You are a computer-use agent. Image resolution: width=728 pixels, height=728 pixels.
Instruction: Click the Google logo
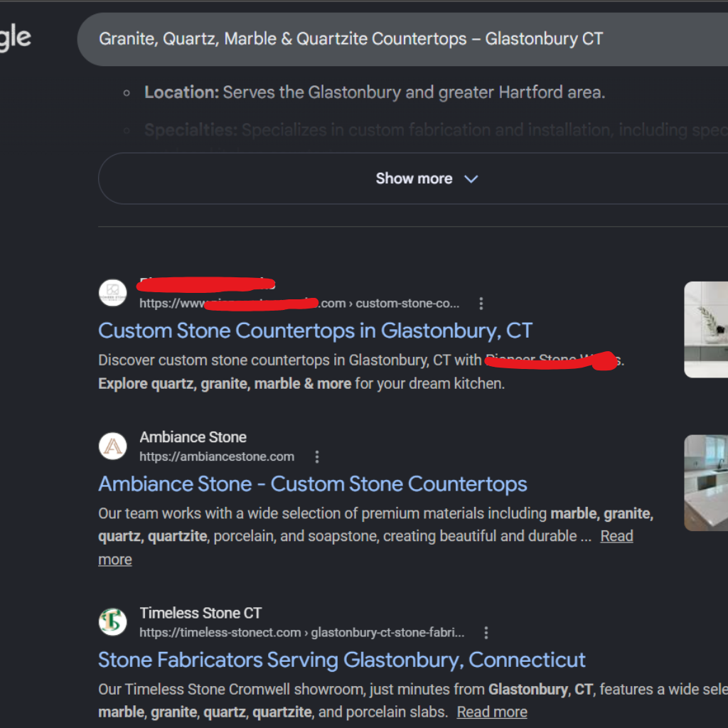(15, 38)
